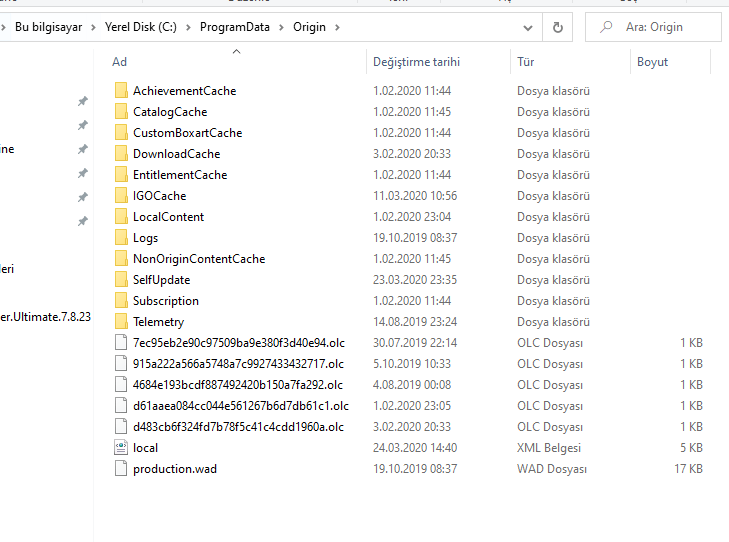Select the NonOriginContentCache folder name

pyautogui.click(x=199, y=258)
